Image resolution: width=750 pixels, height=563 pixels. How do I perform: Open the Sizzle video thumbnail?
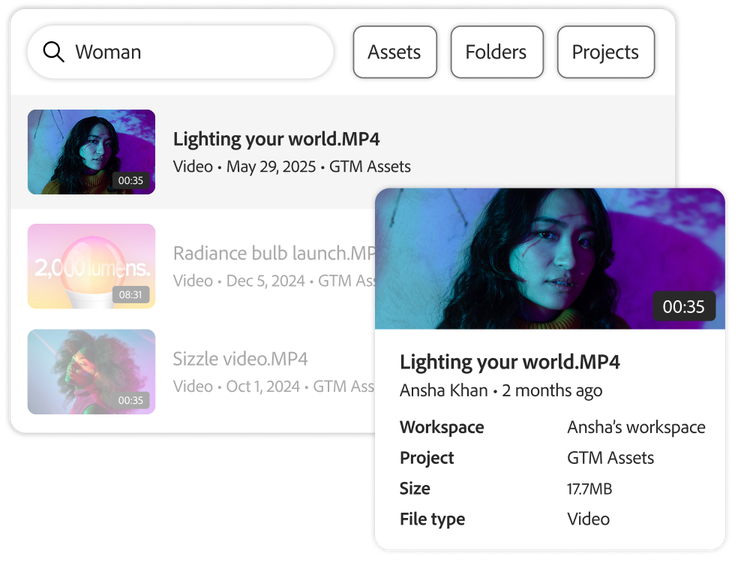point(91,371)
